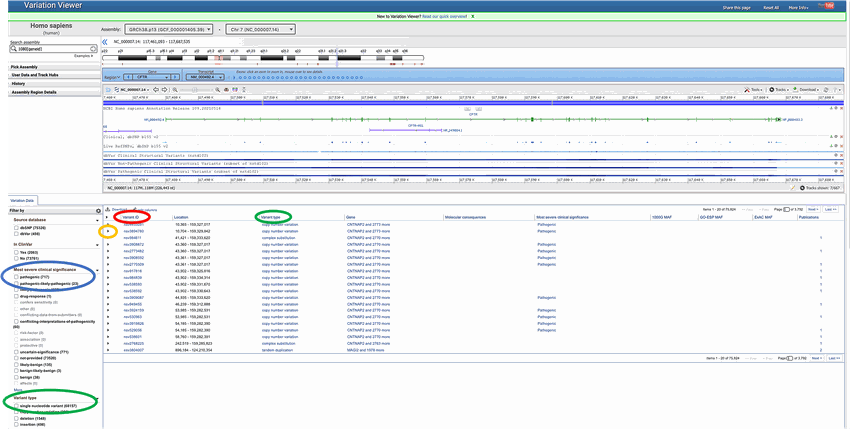The image size is (850, 429).
Task: Check the drug-response filter
Action: pos(16,297)
